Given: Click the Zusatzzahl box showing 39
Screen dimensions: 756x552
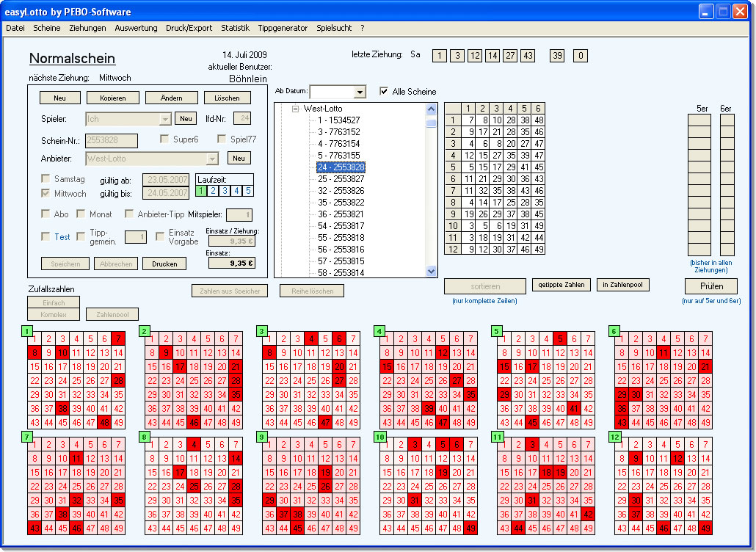Looking at the screenshot, I should [x=557, y=56].
